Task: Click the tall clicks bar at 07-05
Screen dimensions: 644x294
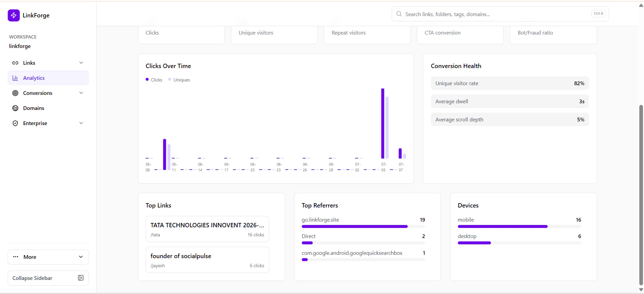Action: click(x=383, y=123)
